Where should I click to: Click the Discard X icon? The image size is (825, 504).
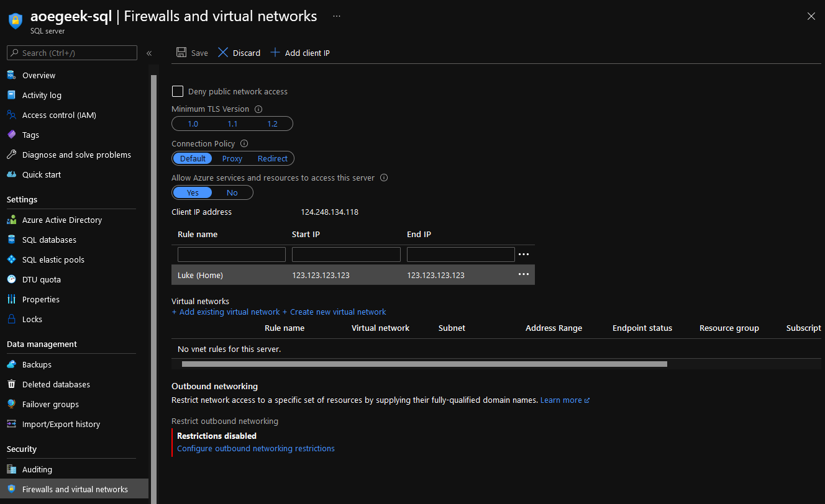(223, 53)
